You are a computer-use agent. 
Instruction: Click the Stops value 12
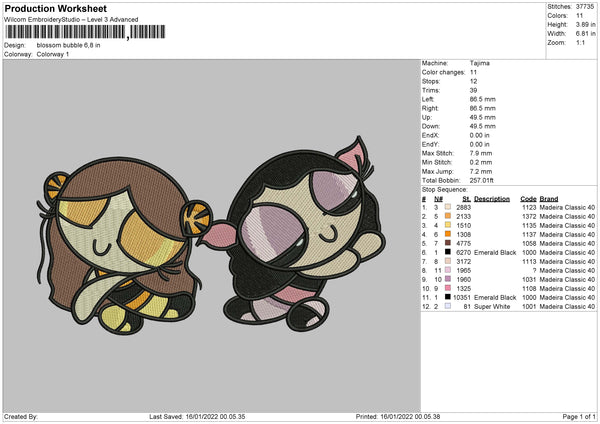pos(473,81)
